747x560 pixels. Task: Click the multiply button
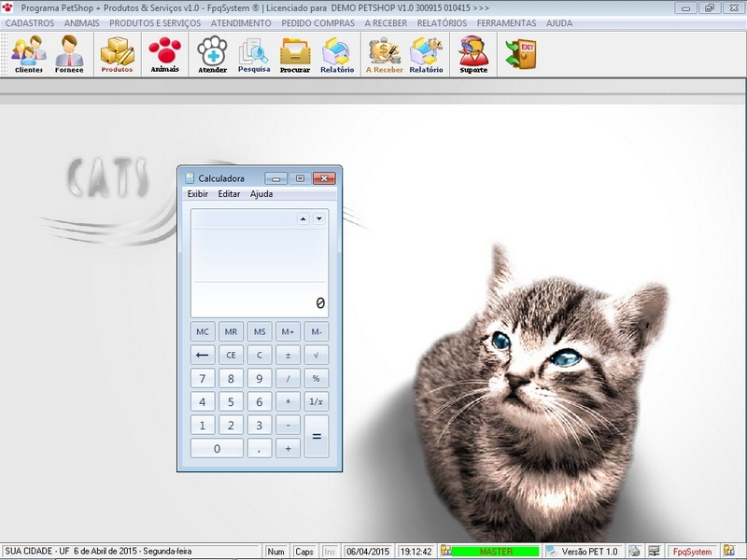click(x=288, y=401)
